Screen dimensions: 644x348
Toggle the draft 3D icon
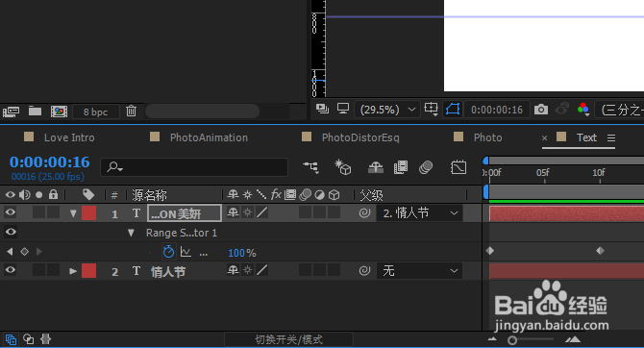pyautogui.click(x=342, y=167)
